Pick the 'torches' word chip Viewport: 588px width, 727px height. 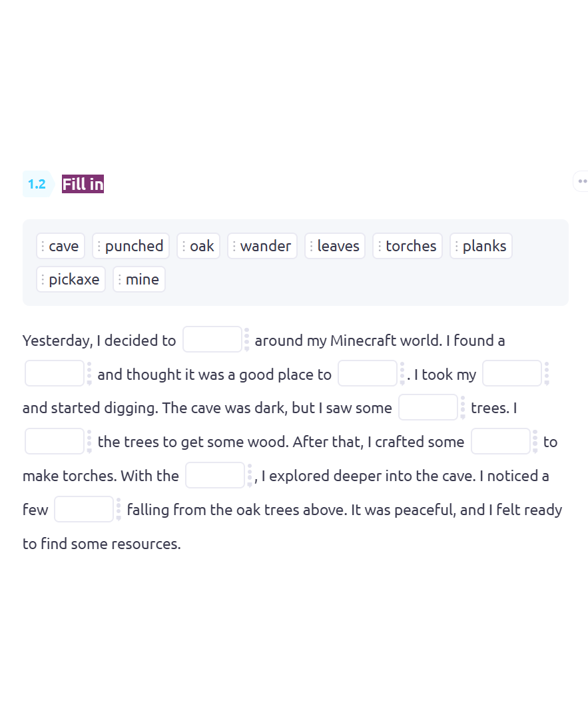[x=408, y=246]
